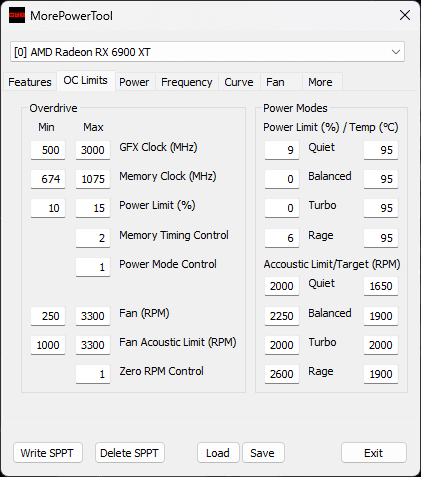Click the 'Zero RPM Control' label
This screenshot has width=421, height=477.
(161, 371)
